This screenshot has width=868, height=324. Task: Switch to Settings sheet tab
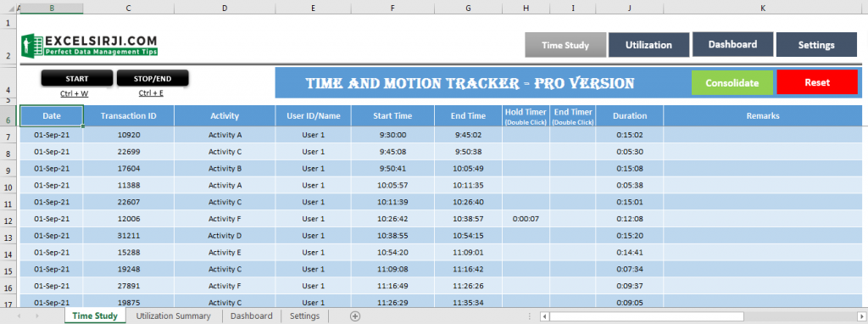coord(304,316)
